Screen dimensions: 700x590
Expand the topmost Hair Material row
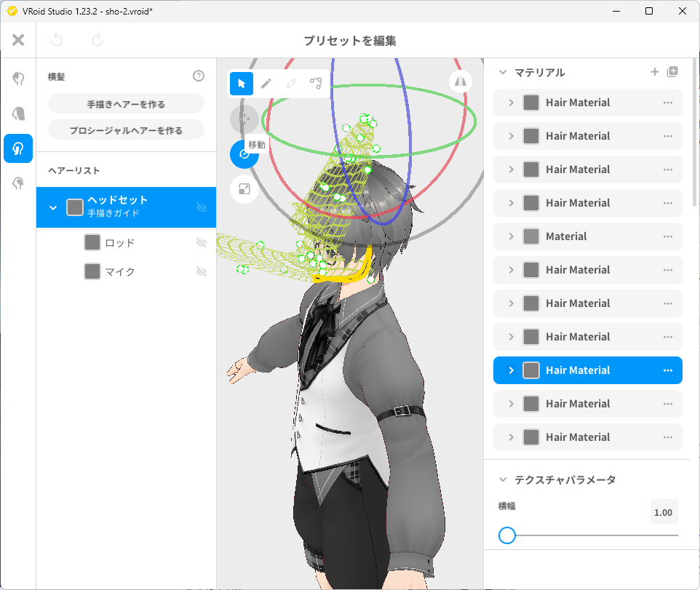point(511,103)
